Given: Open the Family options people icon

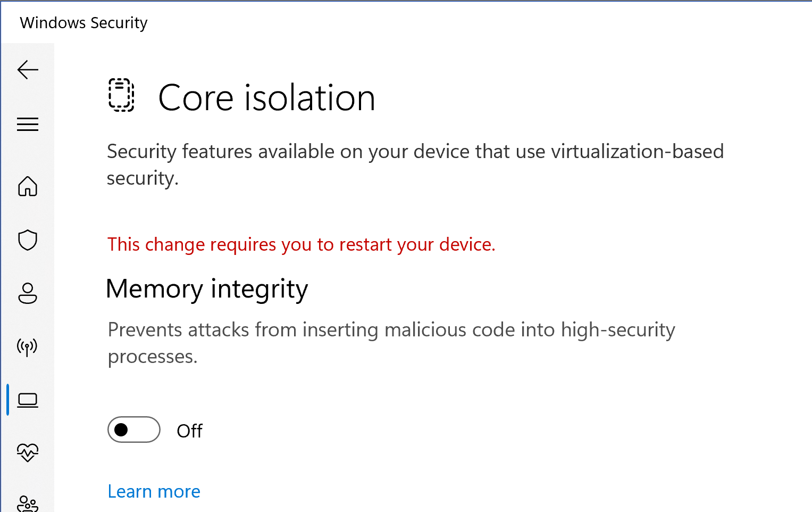Looking at the screenshot, I should [x=28, y=503].
